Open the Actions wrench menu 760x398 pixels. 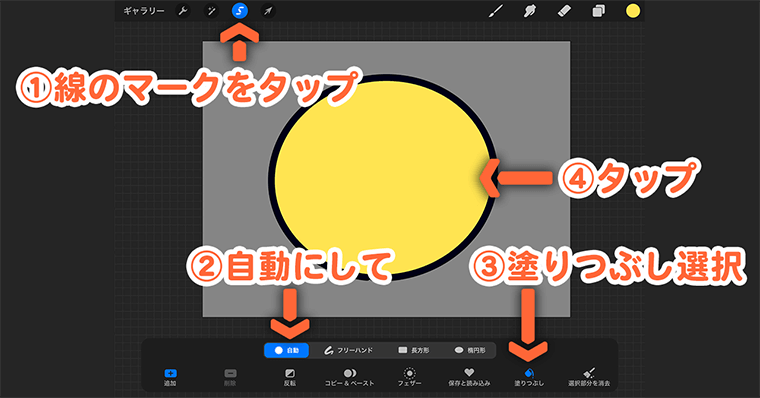point(183,11)
